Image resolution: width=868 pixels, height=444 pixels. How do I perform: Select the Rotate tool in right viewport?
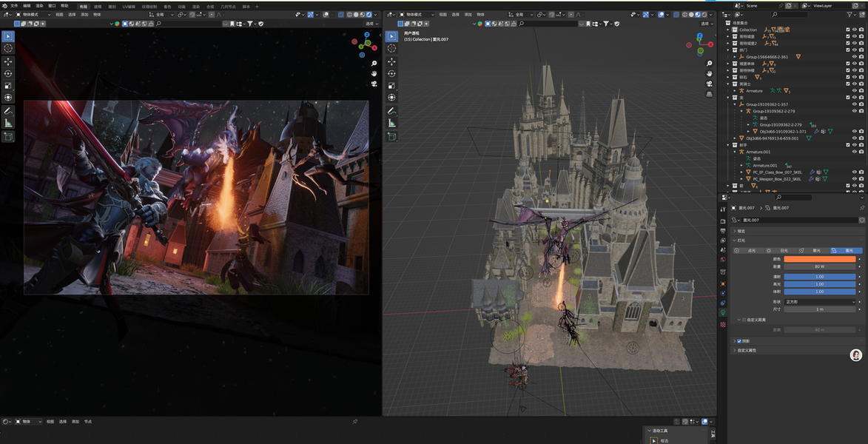[391, 73]
